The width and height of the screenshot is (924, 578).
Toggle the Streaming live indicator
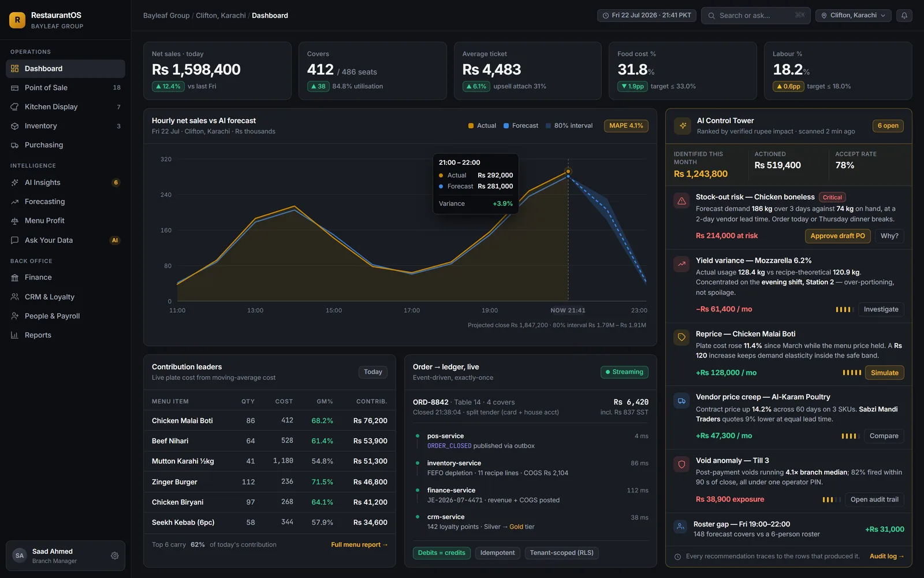coord(624,372)
